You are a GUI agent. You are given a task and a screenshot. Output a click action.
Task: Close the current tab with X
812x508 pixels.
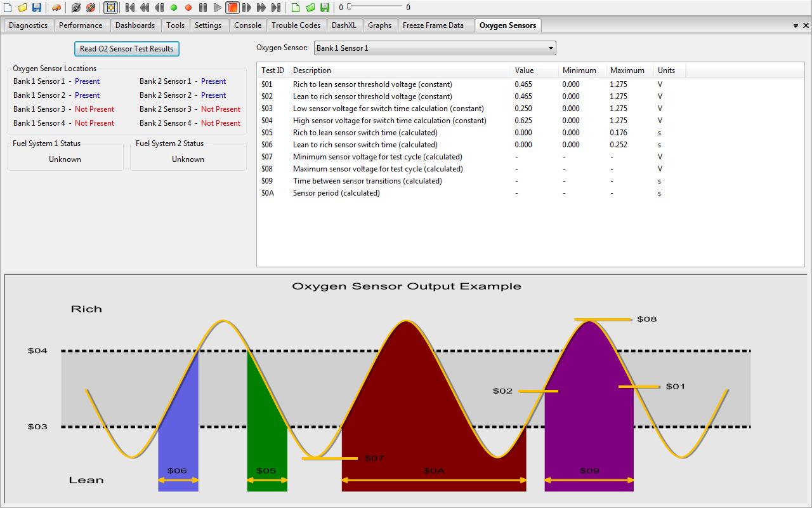point(806,26)
